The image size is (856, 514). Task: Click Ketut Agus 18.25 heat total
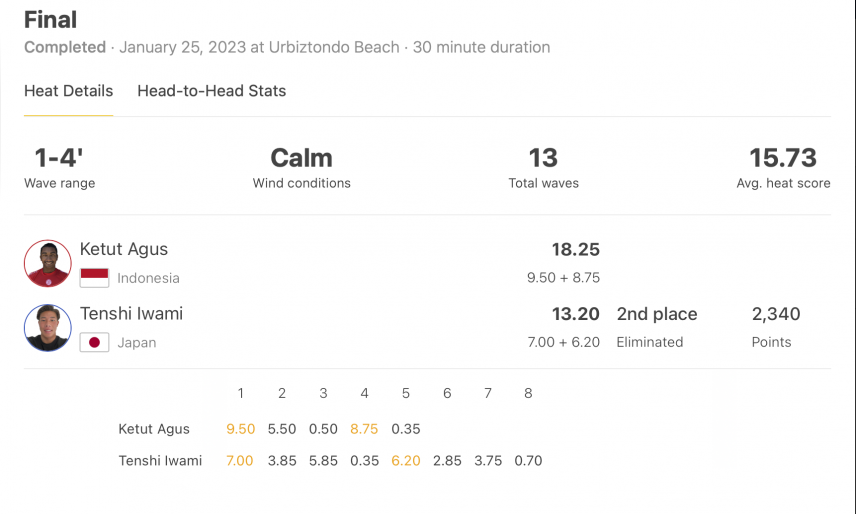pos(575,249)
